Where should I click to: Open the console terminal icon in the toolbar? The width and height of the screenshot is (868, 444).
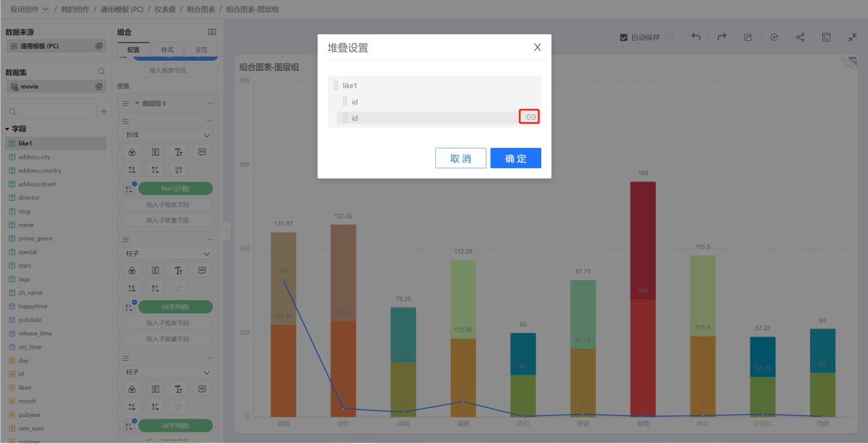pyautogui.click(x=826, y=37)
